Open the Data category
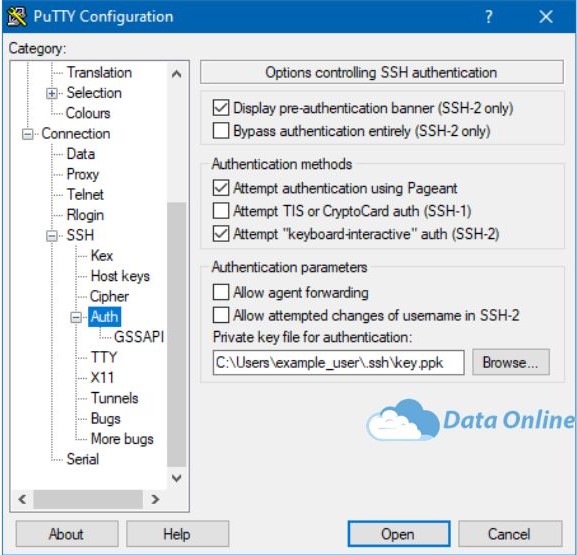Screen dimensions: 577x555 (x=81, y=154)
